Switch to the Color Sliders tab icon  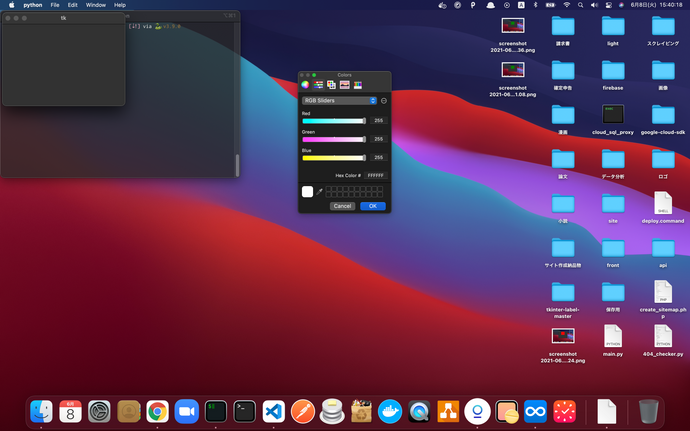click(318, 85)
